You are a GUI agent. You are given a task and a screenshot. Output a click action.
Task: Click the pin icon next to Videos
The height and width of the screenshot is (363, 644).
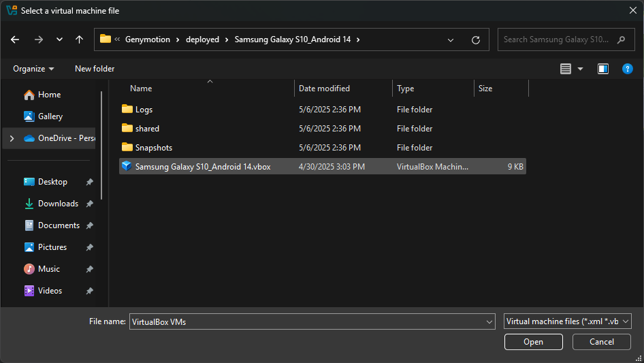click(90, 291)
